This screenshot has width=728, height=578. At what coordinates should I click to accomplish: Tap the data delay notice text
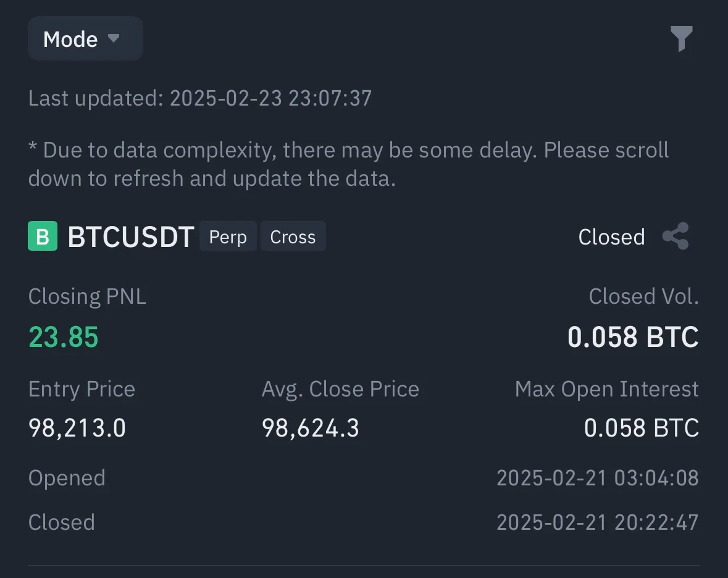[348, 164]
